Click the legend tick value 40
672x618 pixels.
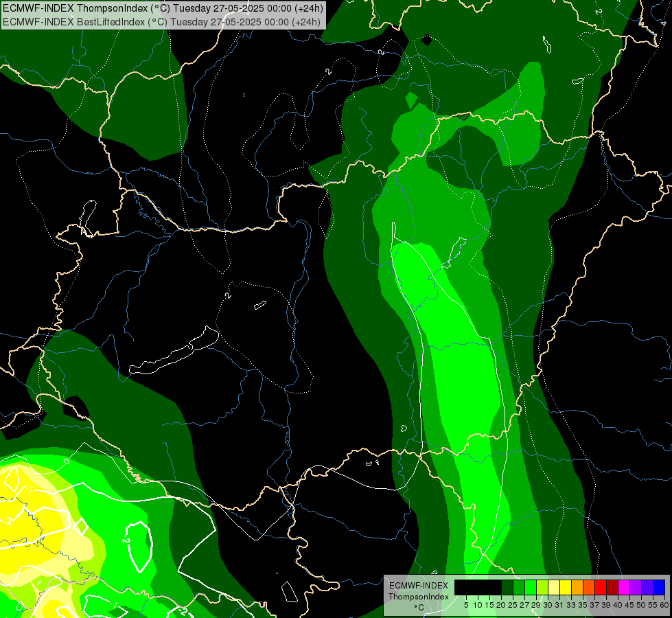[x=618, y=605]
